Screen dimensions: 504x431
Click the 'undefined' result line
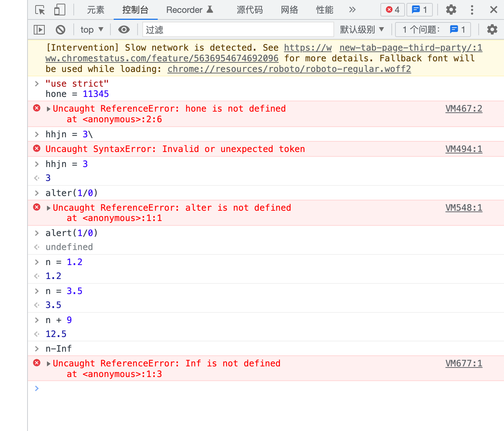tap(69, 247)
